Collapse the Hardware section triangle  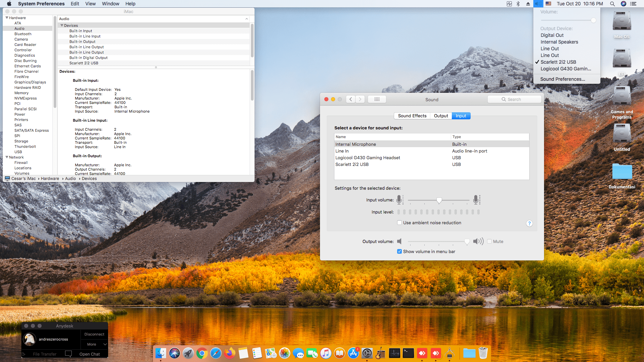[x=7, y=18]
